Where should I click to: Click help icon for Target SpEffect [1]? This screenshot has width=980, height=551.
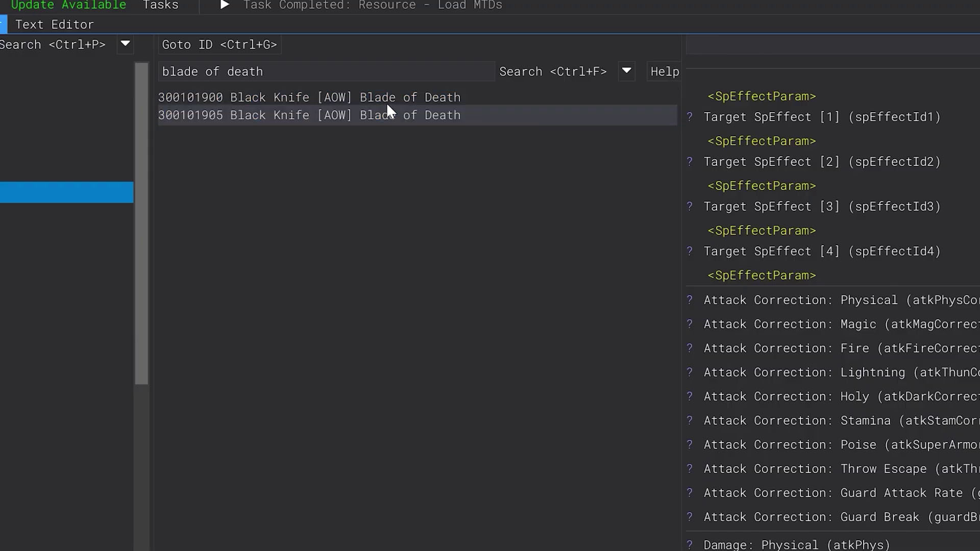pyautogui.click(x=690, y=117)
